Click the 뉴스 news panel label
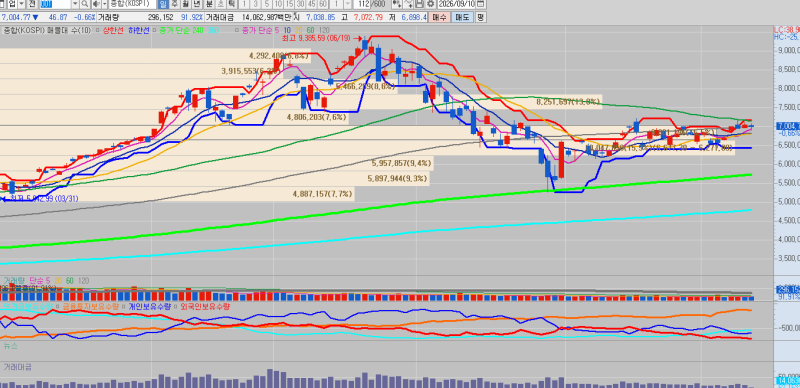This screenshot has width=800, height=388. tap(10, 346)
